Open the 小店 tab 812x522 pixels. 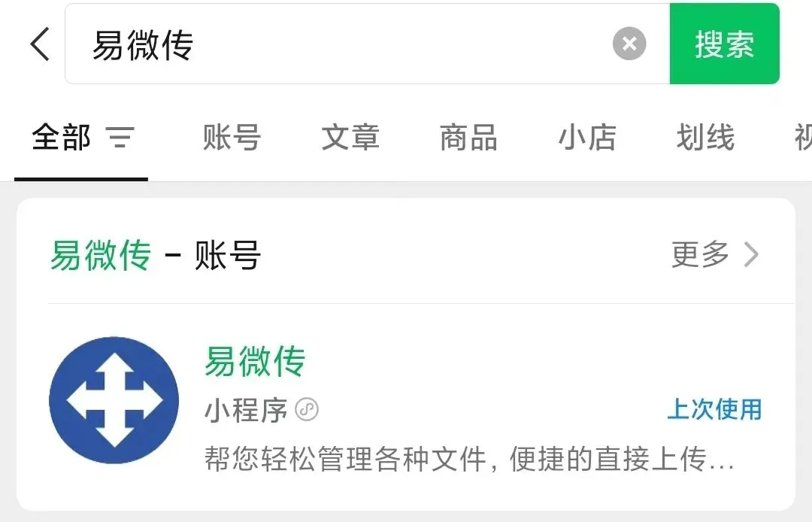[x=587, y=138]
